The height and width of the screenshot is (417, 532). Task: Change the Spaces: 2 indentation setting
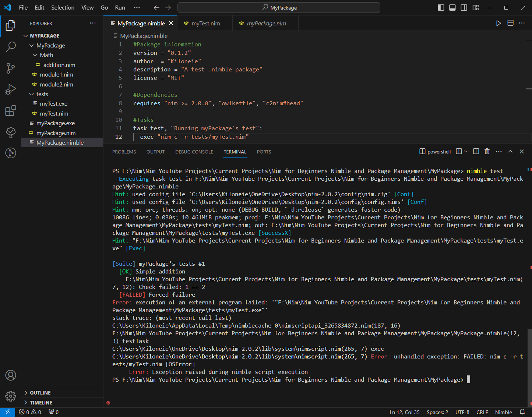coord(437,412)
